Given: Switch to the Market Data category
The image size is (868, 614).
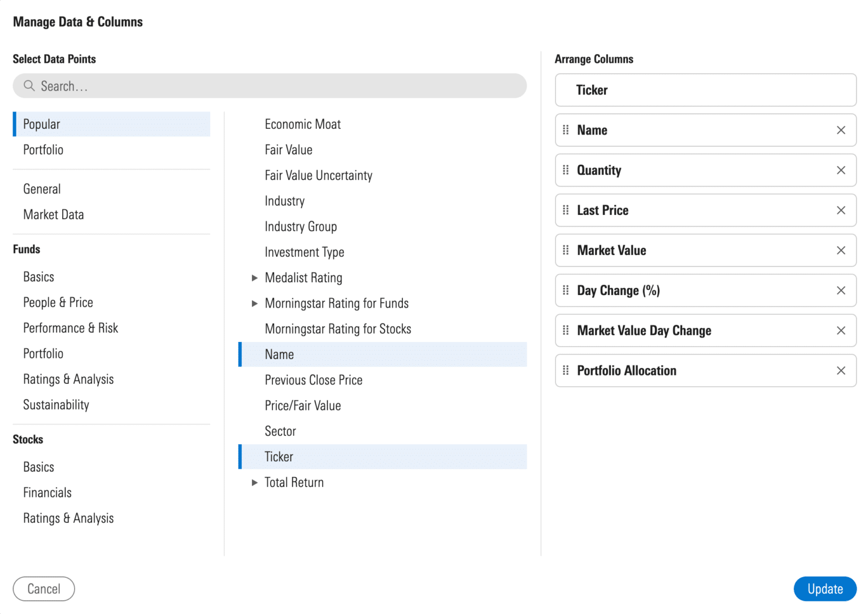Looking at the screenshot, I should click(53, 214).
